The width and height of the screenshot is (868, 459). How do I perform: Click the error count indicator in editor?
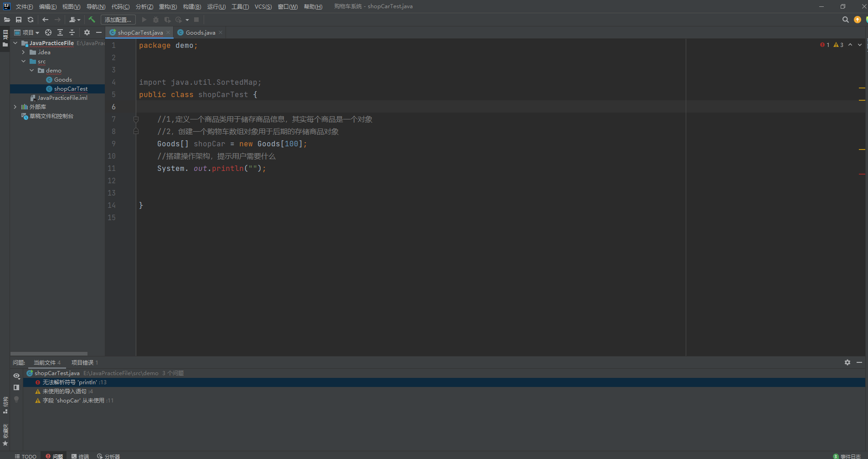pos(825,45)
